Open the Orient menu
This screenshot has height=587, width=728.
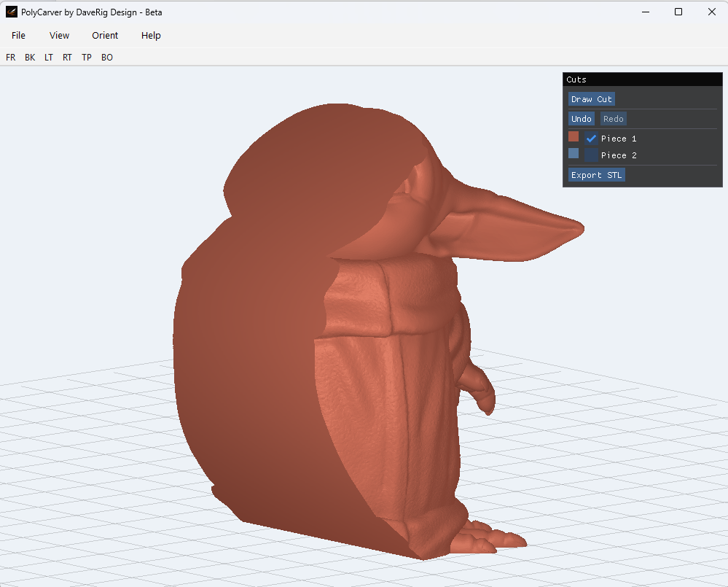click(x=105, y=35)
